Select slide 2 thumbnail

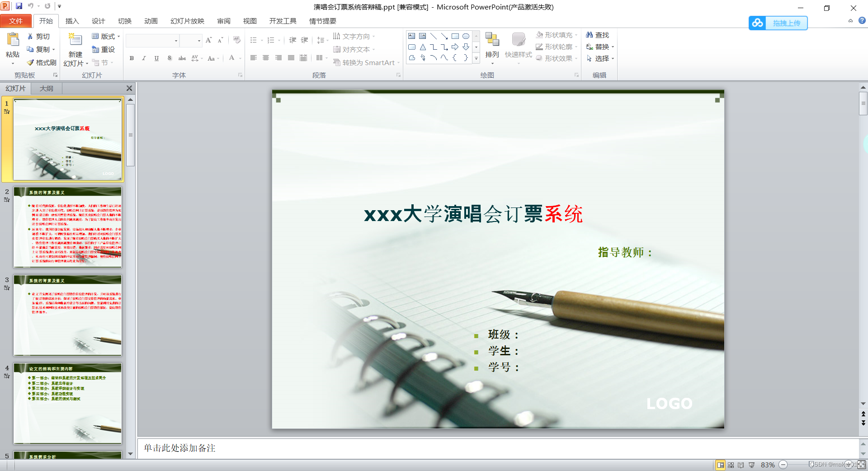click(67, 227)
